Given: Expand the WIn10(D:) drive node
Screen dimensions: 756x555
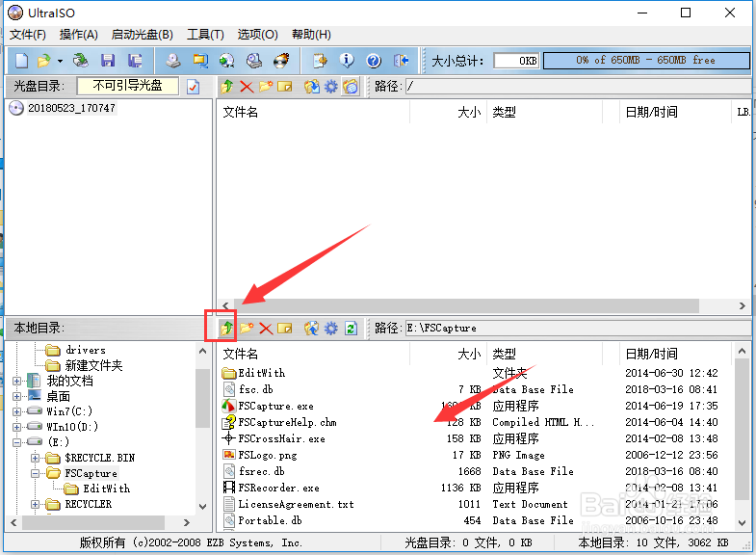Looking at the screenshot, I should click(17, 427).
